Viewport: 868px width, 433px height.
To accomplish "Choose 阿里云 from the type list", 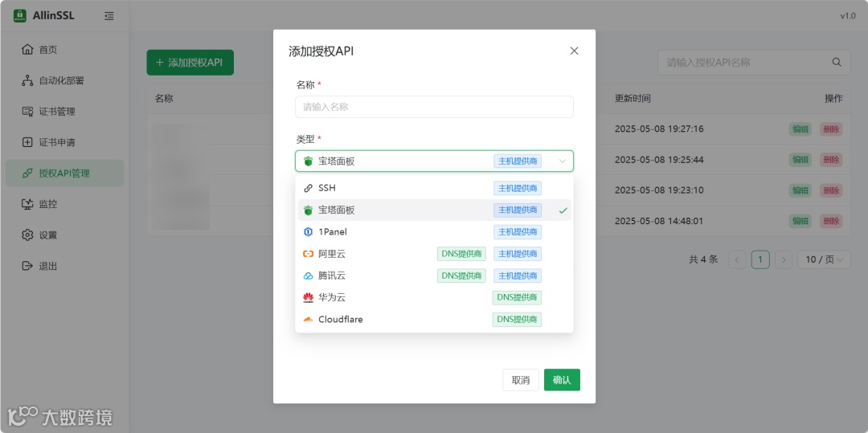I will (434, 254).
